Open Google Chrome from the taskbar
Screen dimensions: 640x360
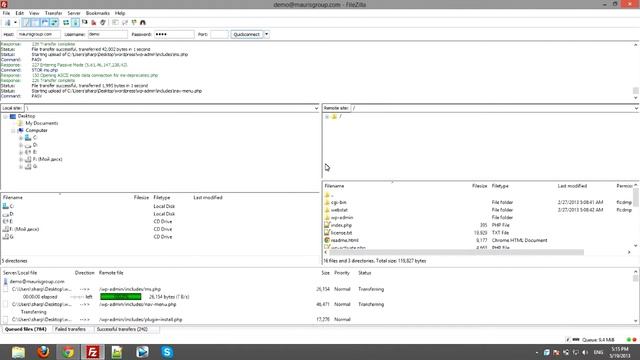point(68,352)
